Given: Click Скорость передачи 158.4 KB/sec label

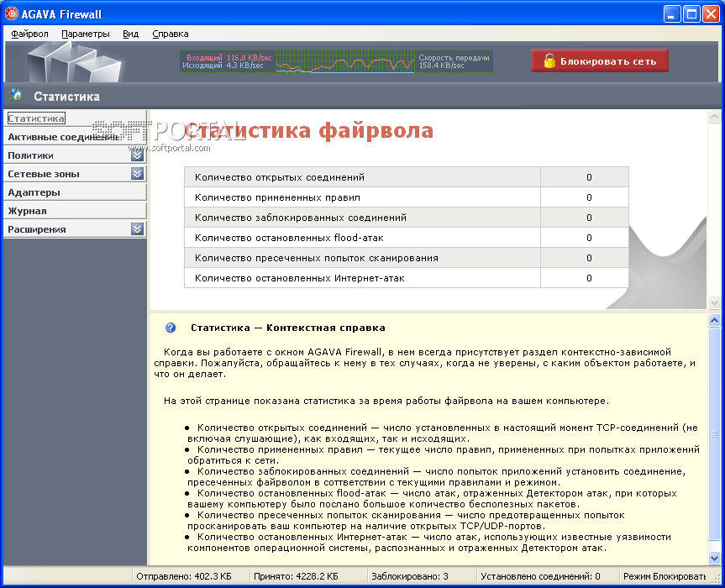Looking at the screenshot, I should (x=454, y=61).
